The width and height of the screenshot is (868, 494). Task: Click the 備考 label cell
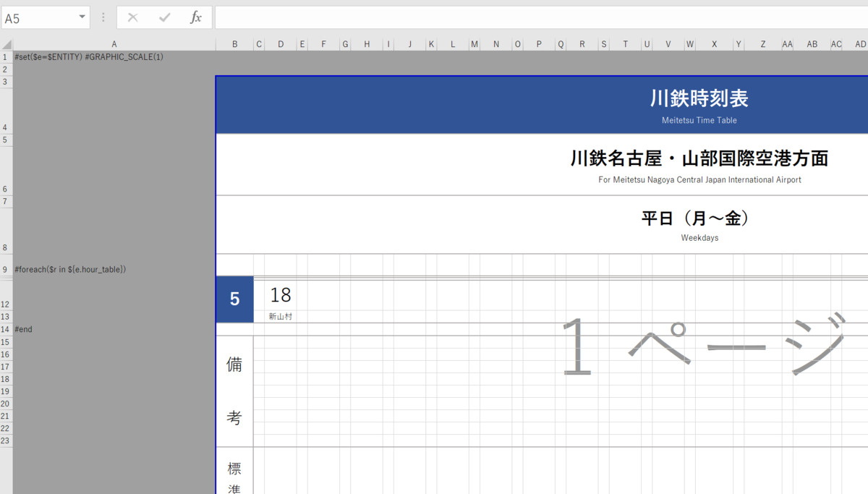234,391
